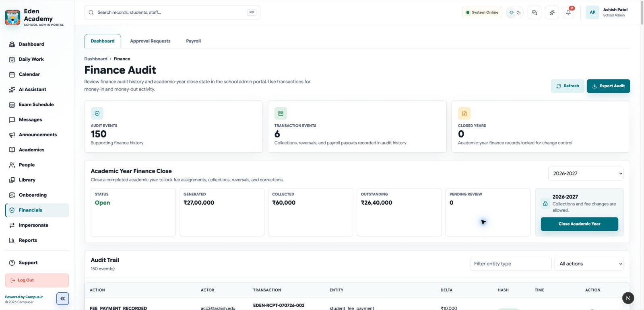Click the ENTITY column header
644x310 pixels.
tap(336, 290)
